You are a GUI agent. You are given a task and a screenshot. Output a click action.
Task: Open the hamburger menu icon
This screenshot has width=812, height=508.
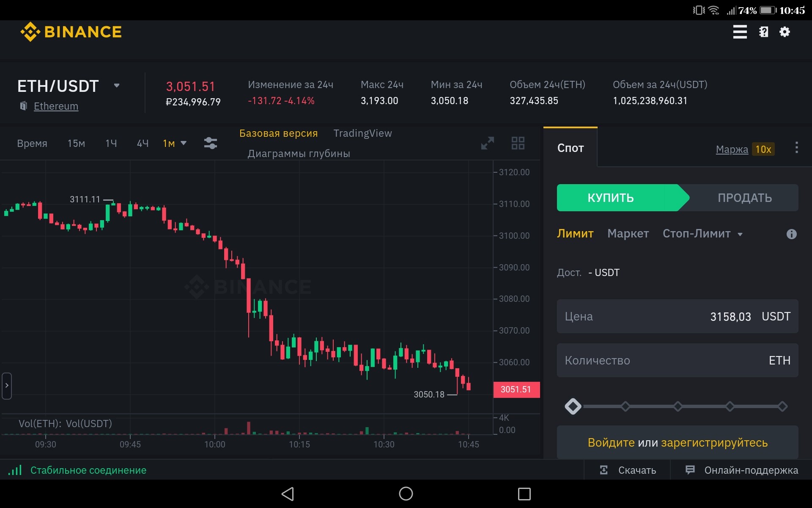tap(740, 32)
